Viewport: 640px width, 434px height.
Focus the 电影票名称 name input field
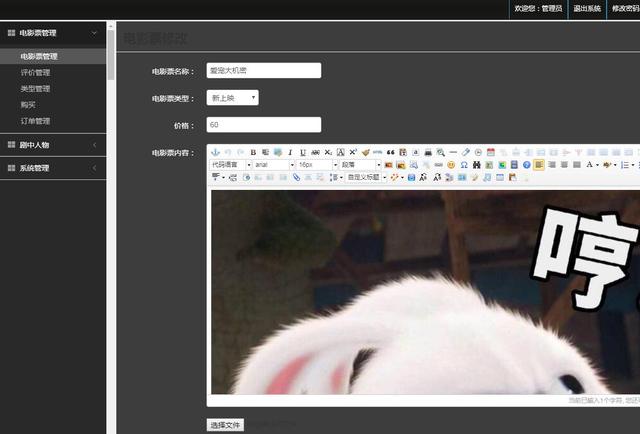(x=264, y=70)
